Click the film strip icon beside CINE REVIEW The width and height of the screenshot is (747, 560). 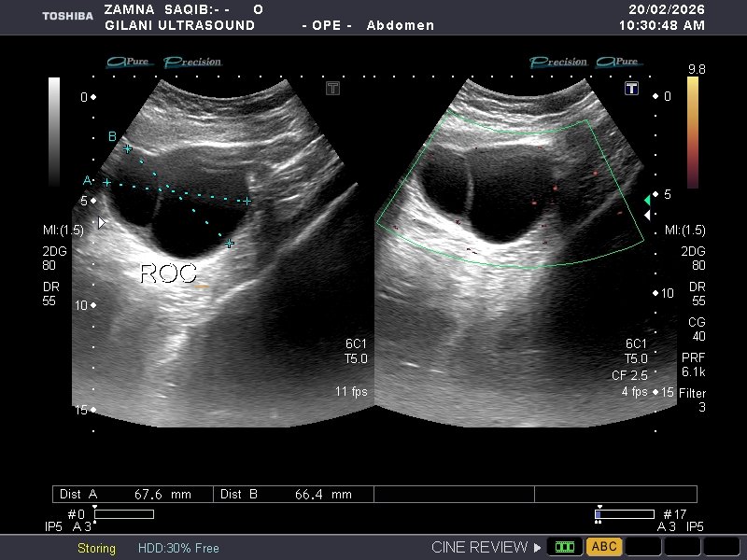coord(565,547)
